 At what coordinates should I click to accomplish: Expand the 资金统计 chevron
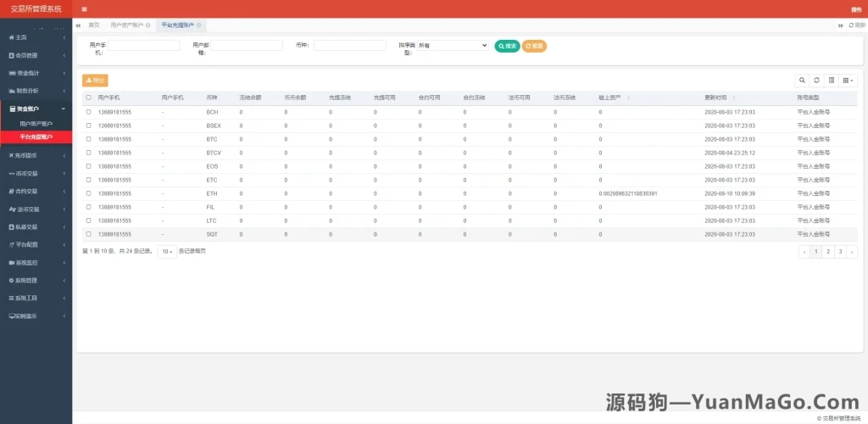point(64,73)
